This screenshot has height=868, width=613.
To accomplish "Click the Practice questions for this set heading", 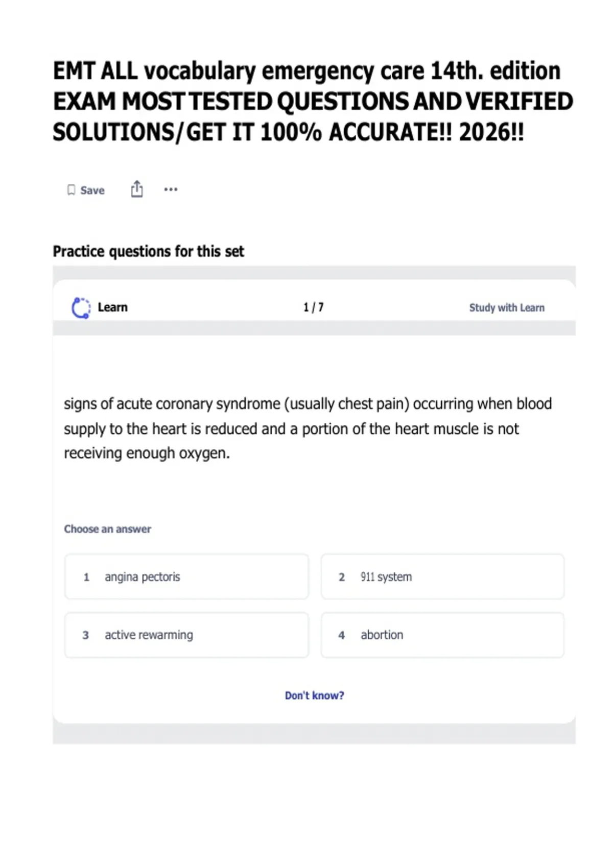I will coord(149,251).
